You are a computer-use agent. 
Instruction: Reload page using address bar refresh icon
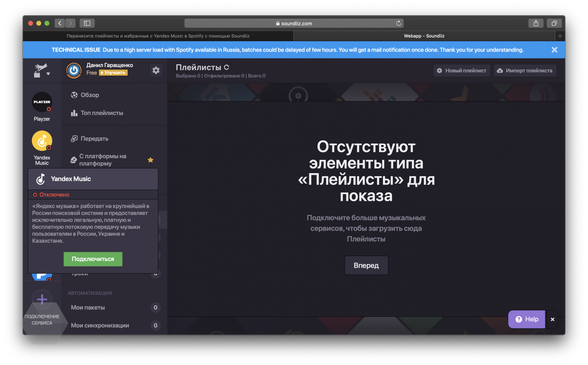[398, 23]
